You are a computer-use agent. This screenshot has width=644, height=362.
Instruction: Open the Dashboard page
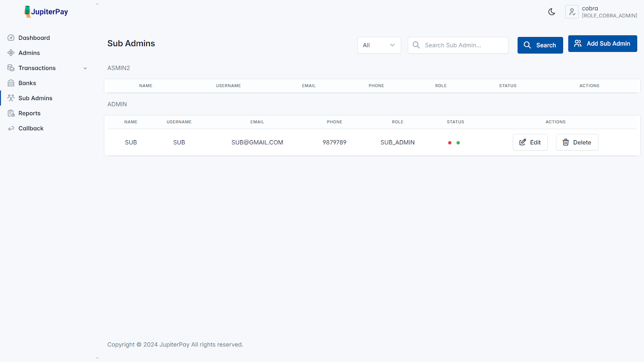pyautogui.click(x=34, y=38)
